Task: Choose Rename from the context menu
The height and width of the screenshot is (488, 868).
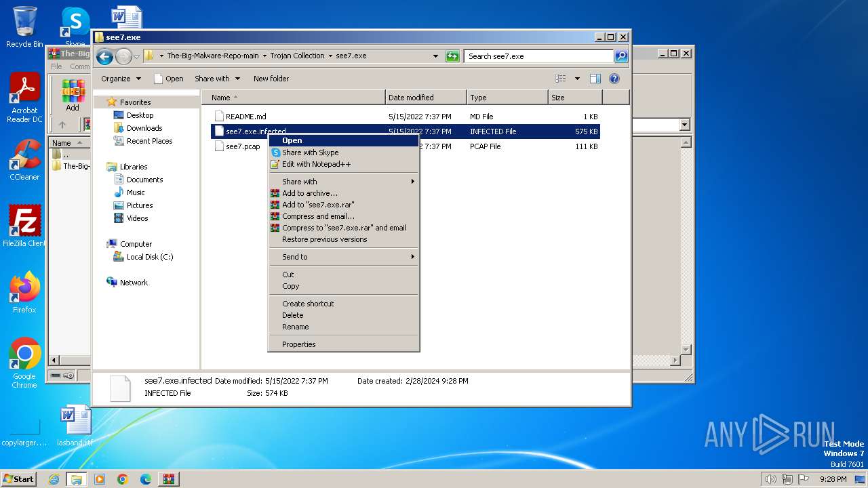Action: [x=344, y=327]
